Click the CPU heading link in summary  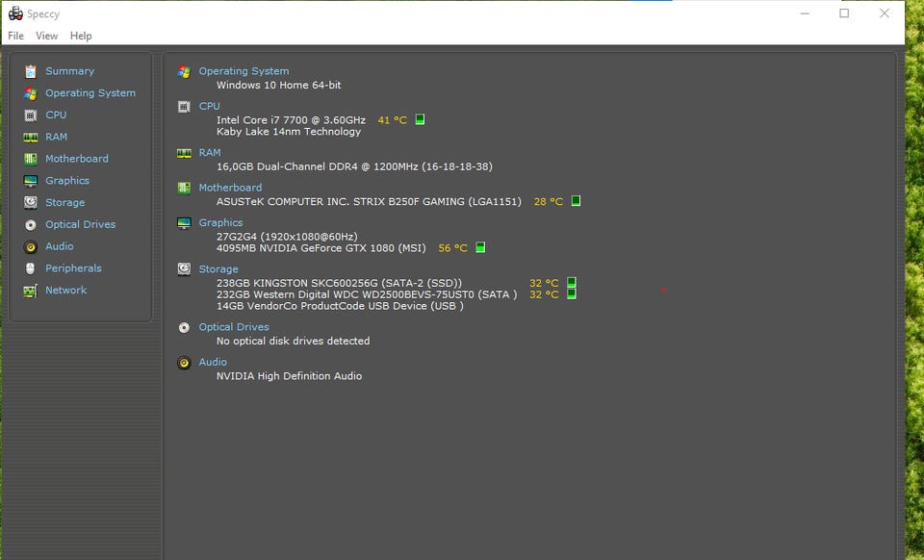pos(209,106)
